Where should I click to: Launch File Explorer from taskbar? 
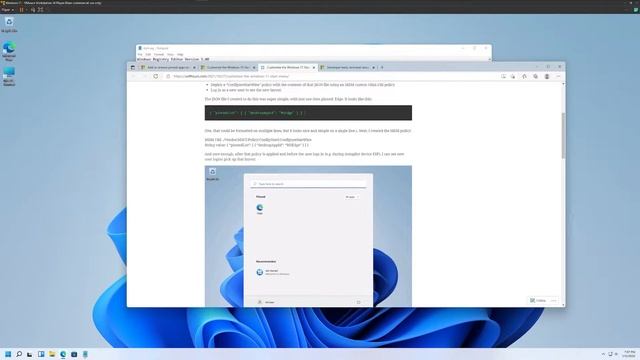[x=52, y=354]
